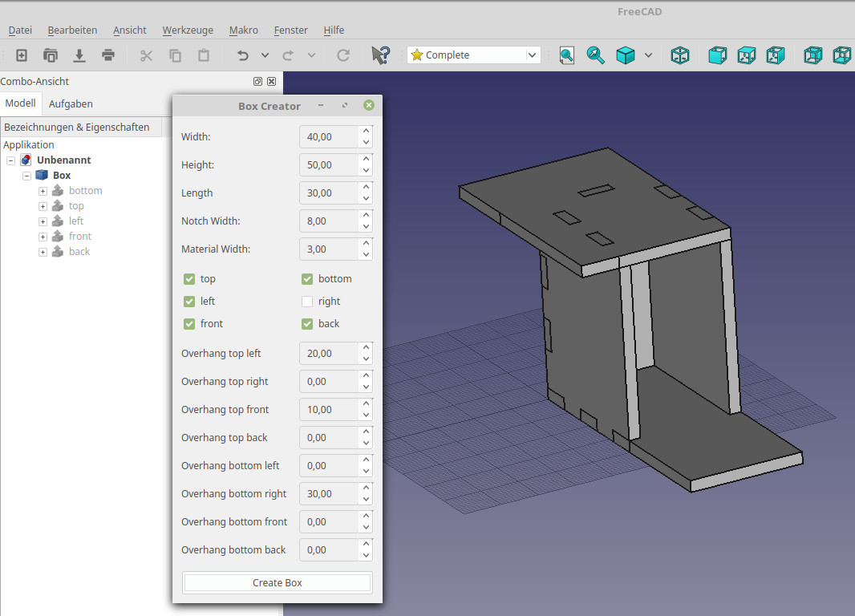Decrease the Length value
Screen dimensions: 855x616
click(x=366, y=199)
